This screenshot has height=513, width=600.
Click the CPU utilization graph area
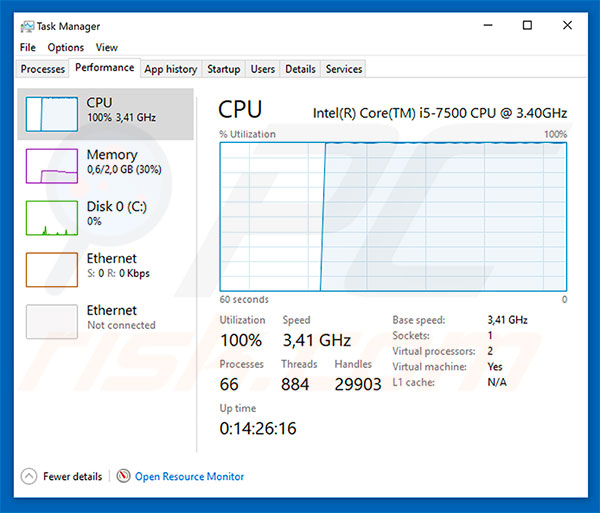pos(393,216)
